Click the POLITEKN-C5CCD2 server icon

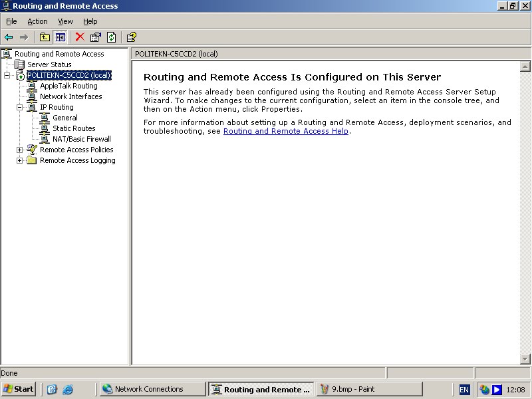tap(20, 75)
